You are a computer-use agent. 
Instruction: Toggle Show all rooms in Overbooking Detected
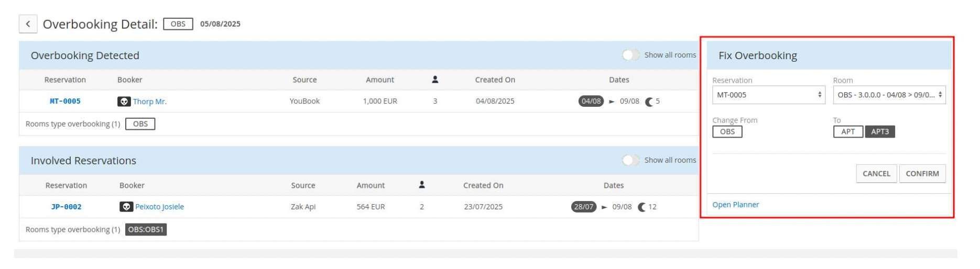[630, 55]
